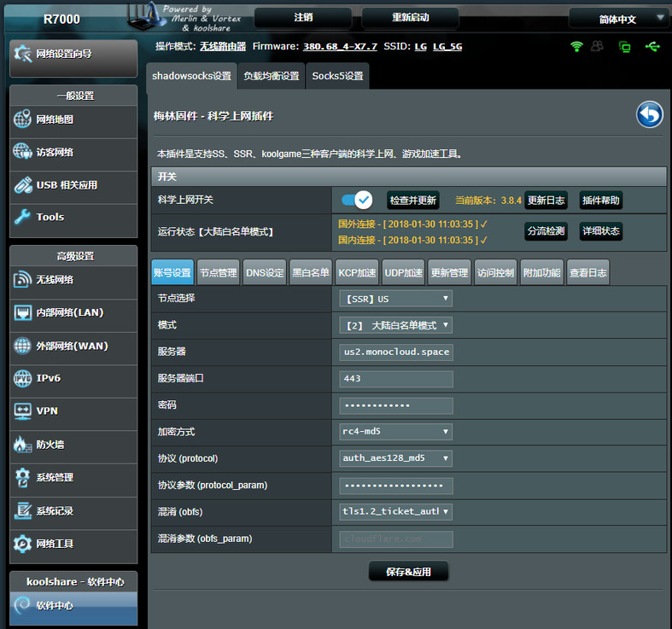Image resolution: width=672 pixels, height=629 pixels.
Task: Expand the 节点选择 dropdown
Action: tap(395, 299)
